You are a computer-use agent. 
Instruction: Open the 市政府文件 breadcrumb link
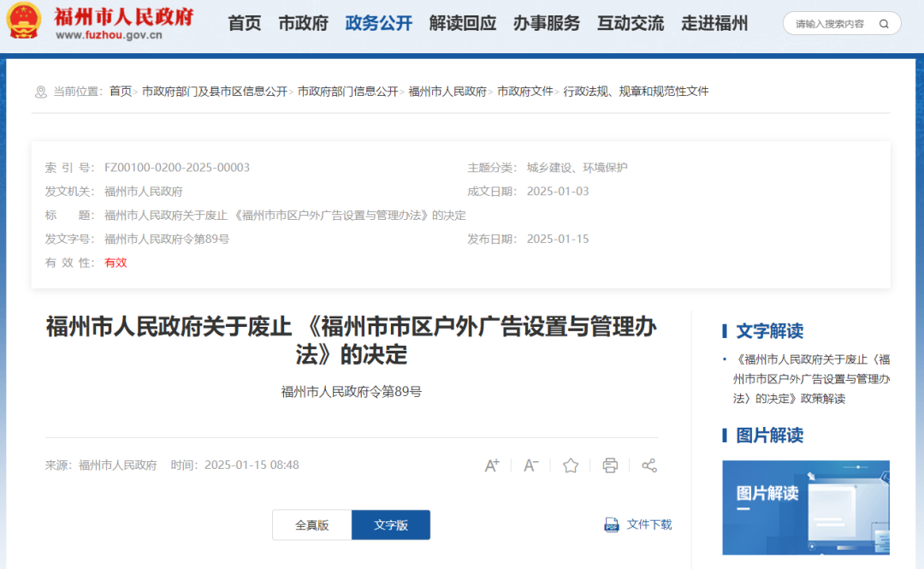[525, 92]
